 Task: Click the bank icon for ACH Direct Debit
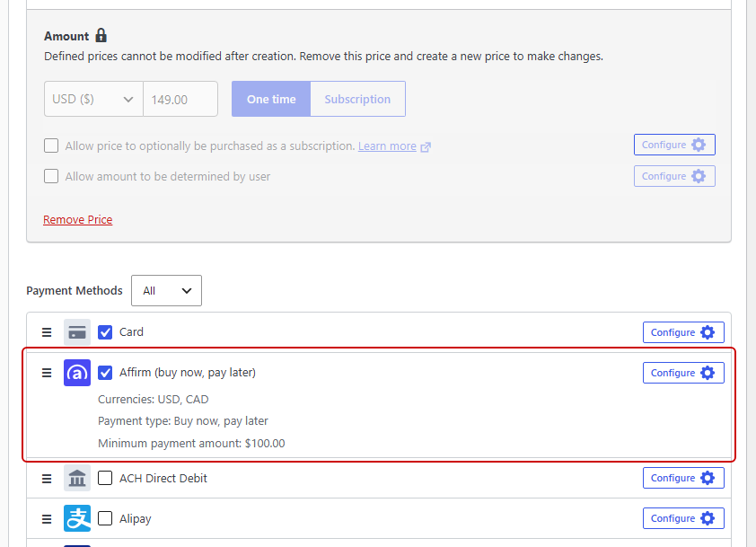77,479
